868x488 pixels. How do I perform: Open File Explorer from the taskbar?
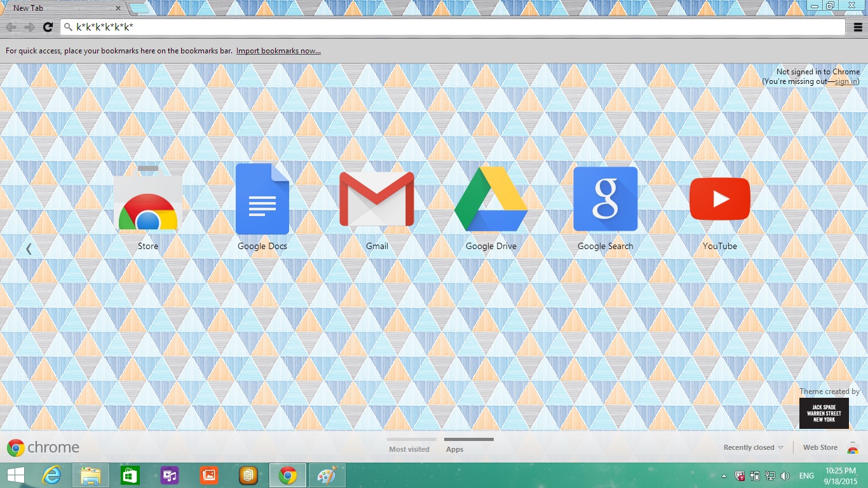(x=91, y=475)
